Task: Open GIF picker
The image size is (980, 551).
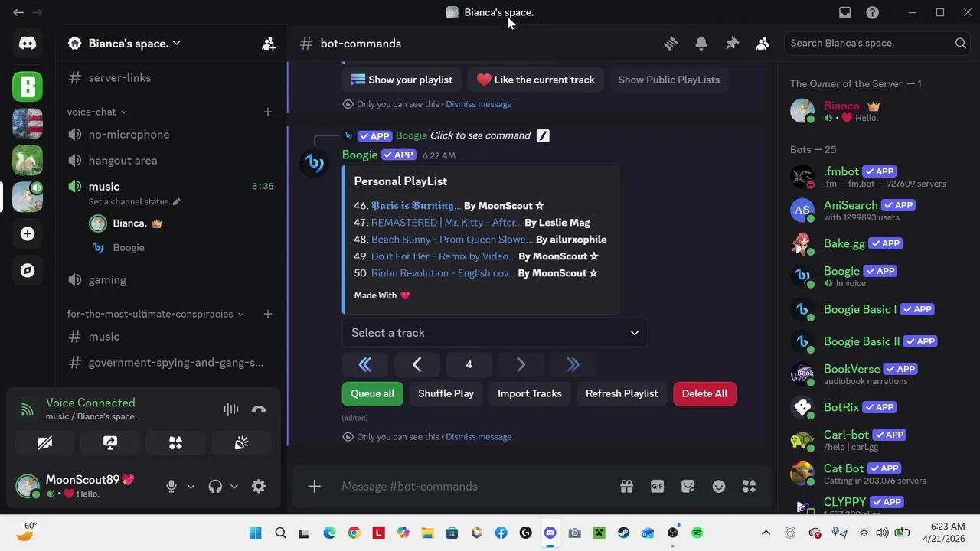Action: [x=657, y=487]
